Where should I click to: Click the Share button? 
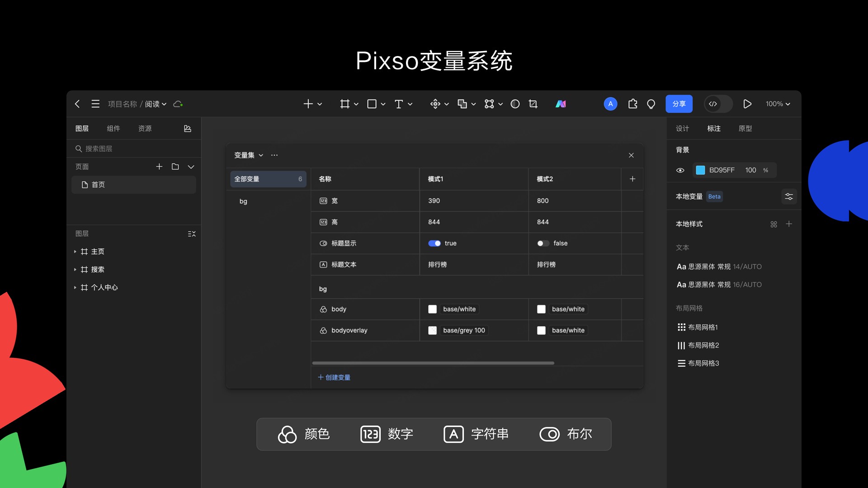679,104
